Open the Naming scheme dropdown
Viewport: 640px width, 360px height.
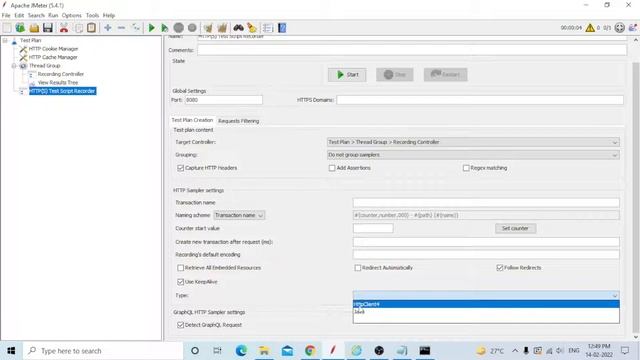239,215
